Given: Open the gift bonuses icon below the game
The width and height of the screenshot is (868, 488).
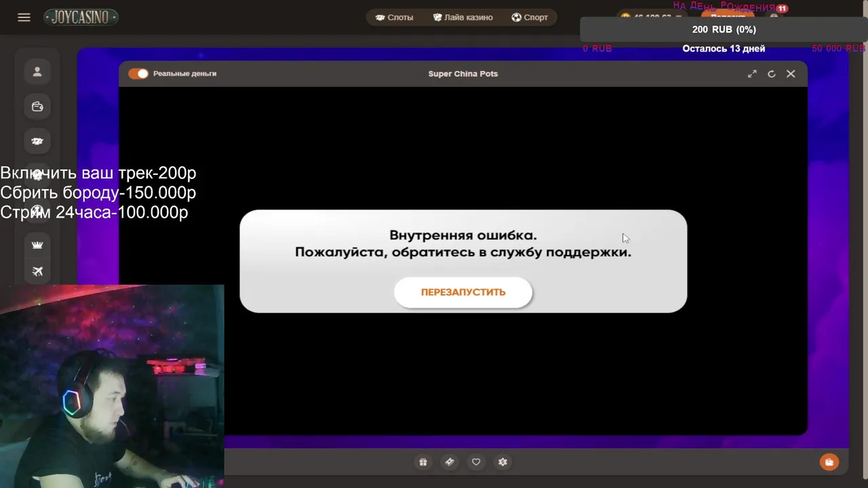Looking at the screenshot, I should click(423, 462).
